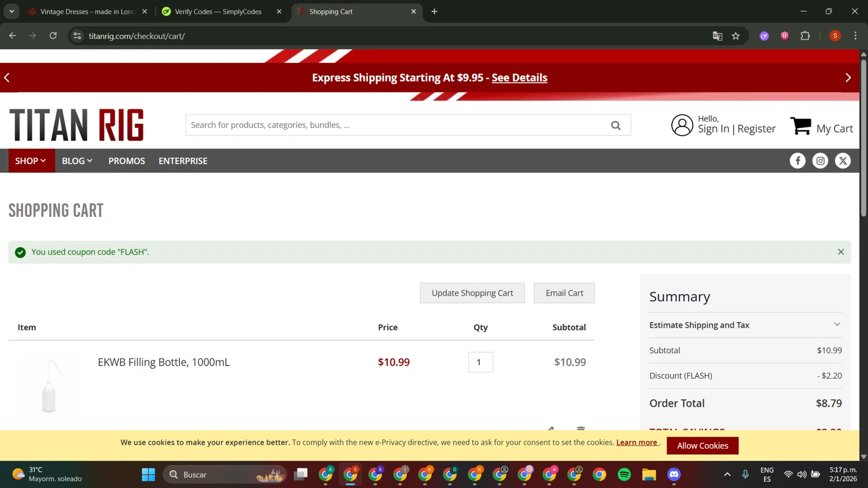868x488 pixels.
Task: Open browser extensions puzzle icon
Action: (x=805, y=36)
